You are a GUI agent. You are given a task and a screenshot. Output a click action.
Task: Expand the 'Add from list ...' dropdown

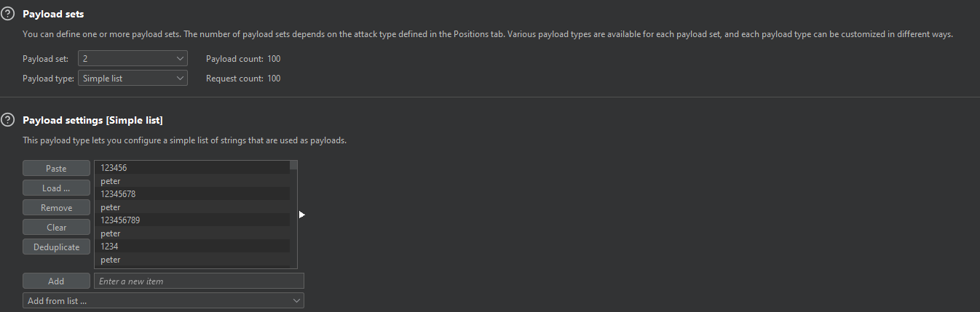163,300
